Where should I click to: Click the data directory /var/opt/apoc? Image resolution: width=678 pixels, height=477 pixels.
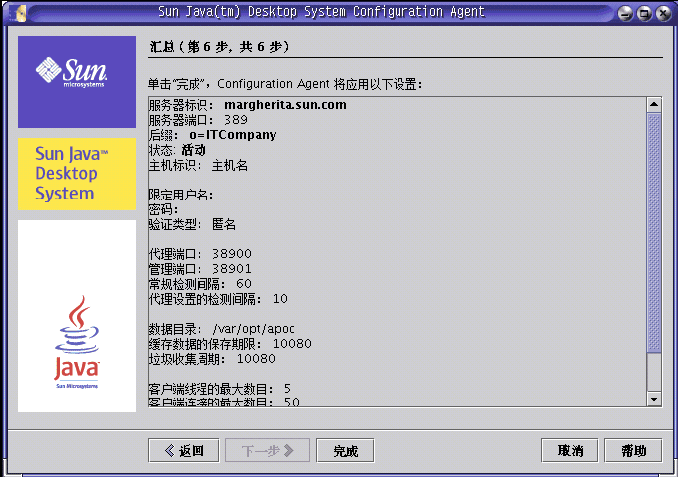[253, 329]
